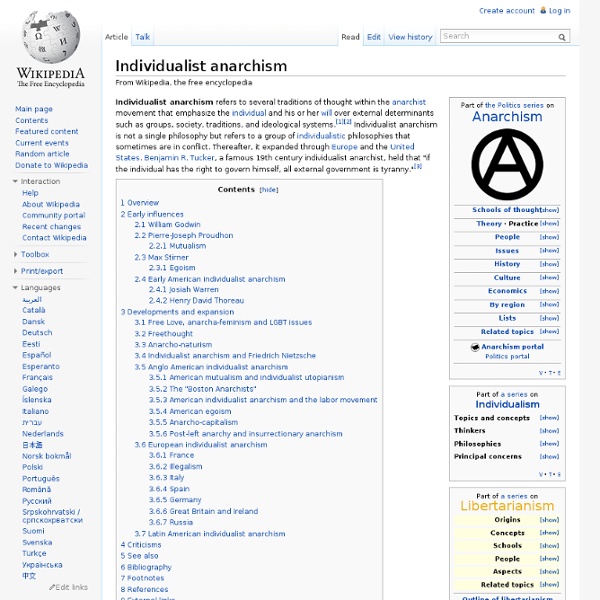Open the Edit tab
This screenshot has height=600, width=600.
(x=373, y=37)
